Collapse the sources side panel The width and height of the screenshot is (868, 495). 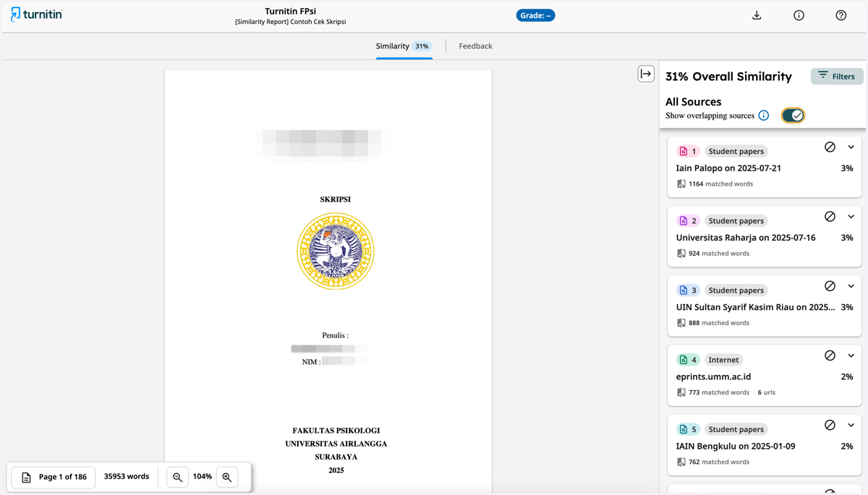tap(646, 74)
